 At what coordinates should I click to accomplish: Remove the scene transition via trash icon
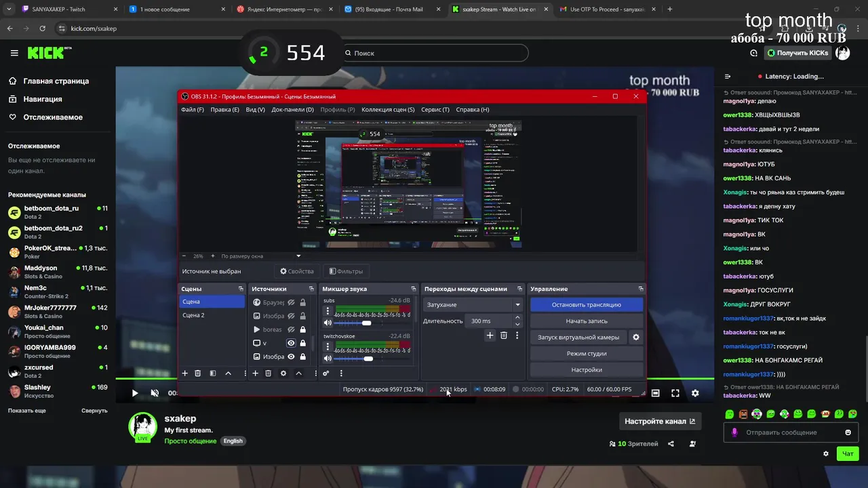[x=503, y=335]
